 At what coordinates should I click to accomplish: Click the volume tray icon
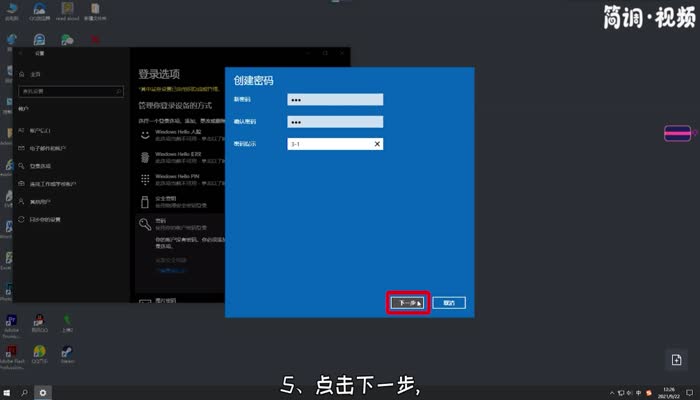coord(629,393)
